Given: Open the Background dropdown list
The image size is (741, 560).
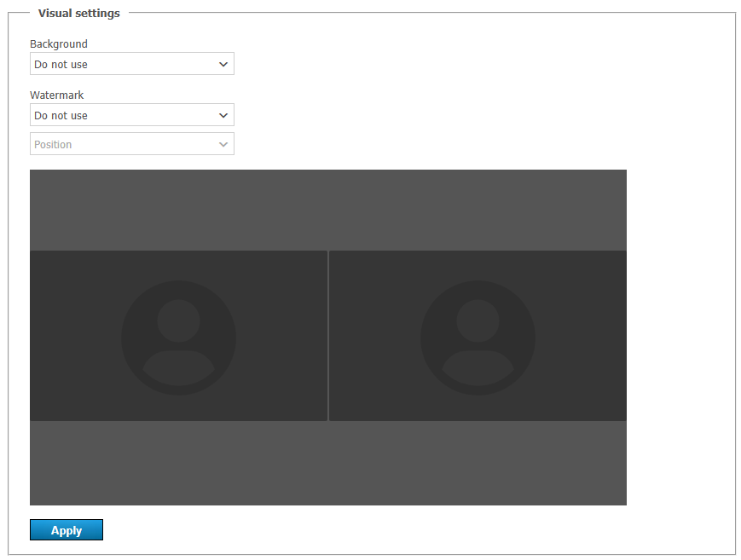Looking at the screenshot, I should 131,64.
